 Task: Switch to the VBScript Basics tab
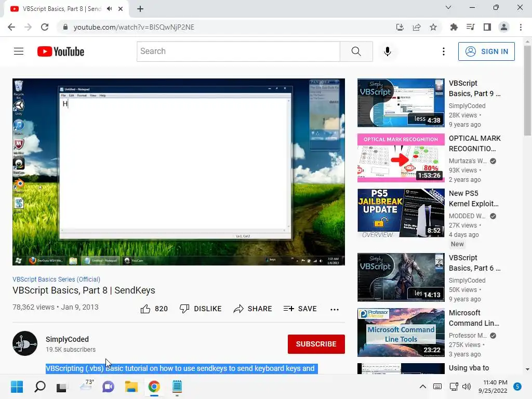(62, 9)
